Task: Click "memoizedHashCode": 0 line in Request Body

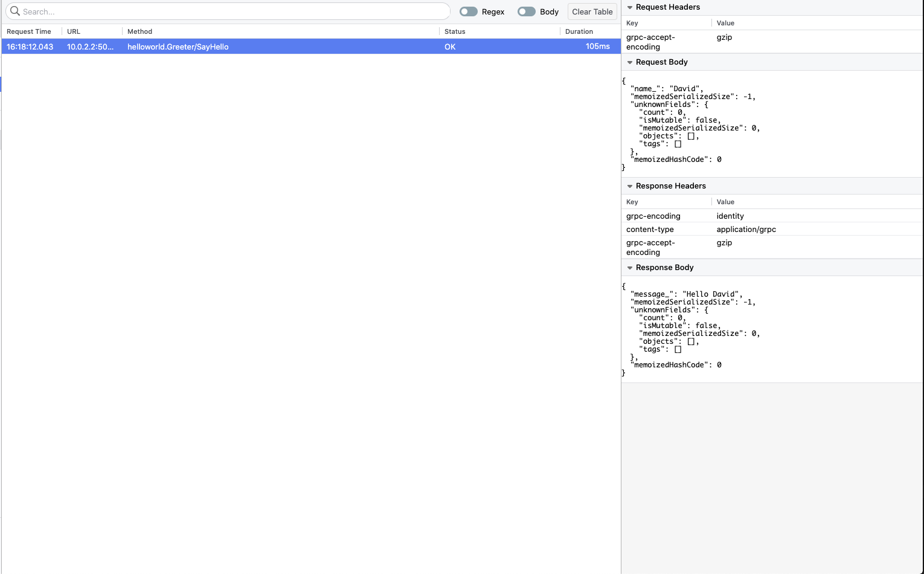Action: (x=676, y=160)
